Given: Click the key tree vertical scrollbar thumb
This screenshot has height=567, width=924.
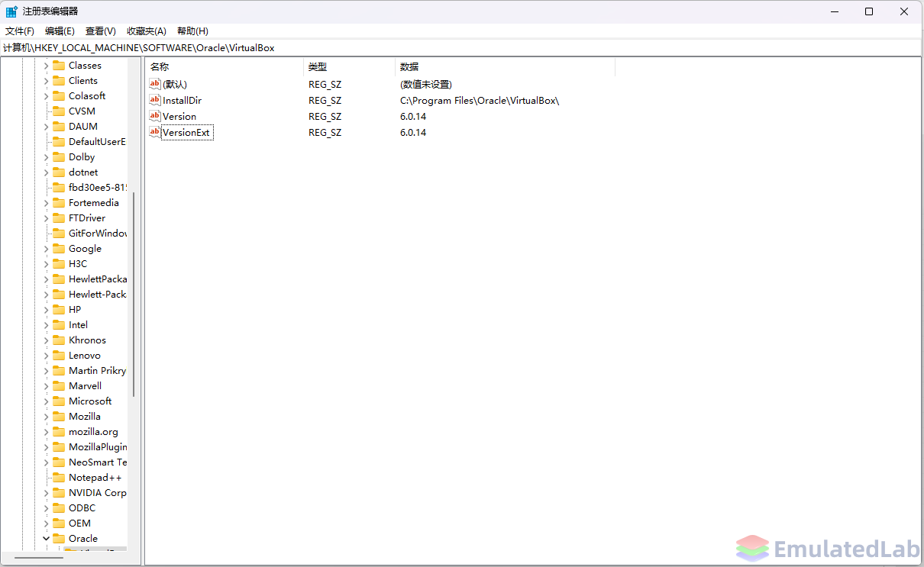Looking at the screenshot, I should point(134,294).
